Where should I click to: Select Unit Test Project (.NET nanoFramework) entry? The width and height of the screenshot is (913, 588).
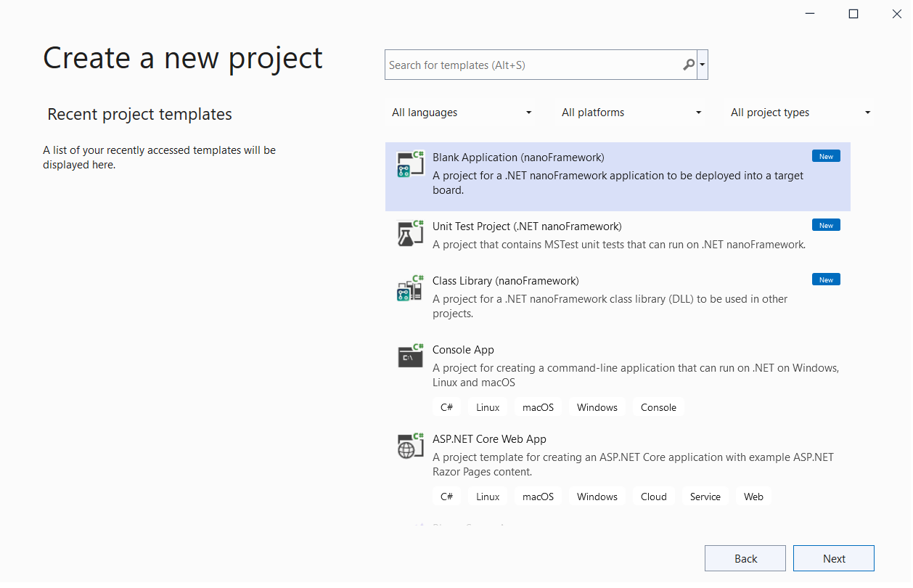(x=527, y=226)
